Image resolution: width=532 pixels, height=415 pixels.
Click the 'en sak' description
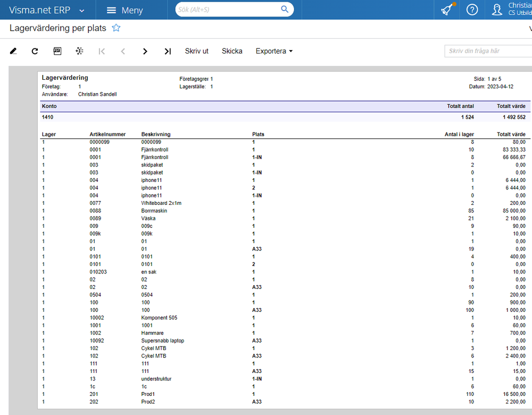(149, 272)
